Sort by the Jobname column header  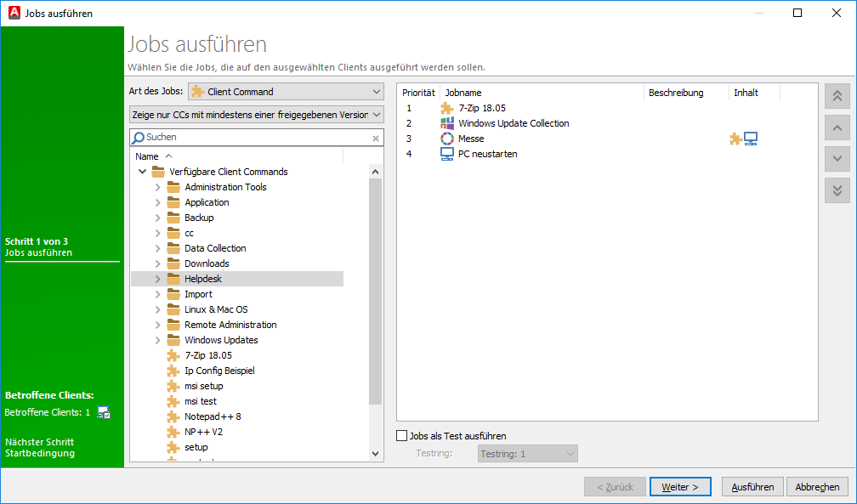542,93
